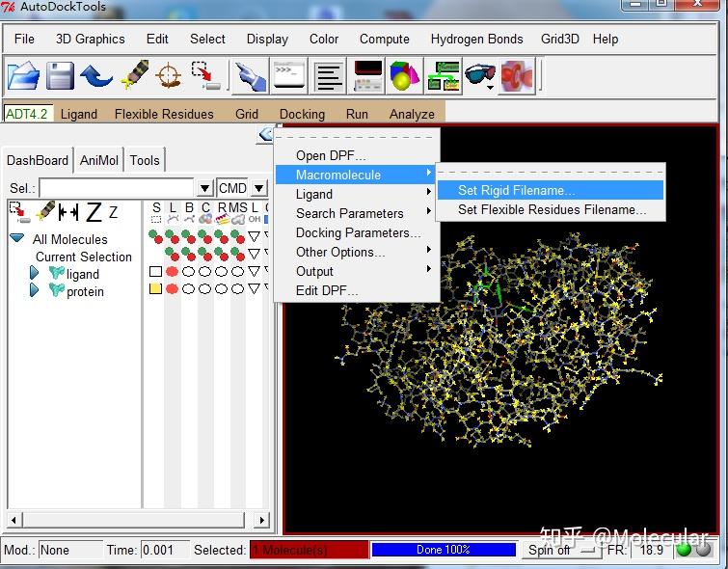
Task: Click dashboard dashed-box selection icon above tree
Action: tap(19, 213)
